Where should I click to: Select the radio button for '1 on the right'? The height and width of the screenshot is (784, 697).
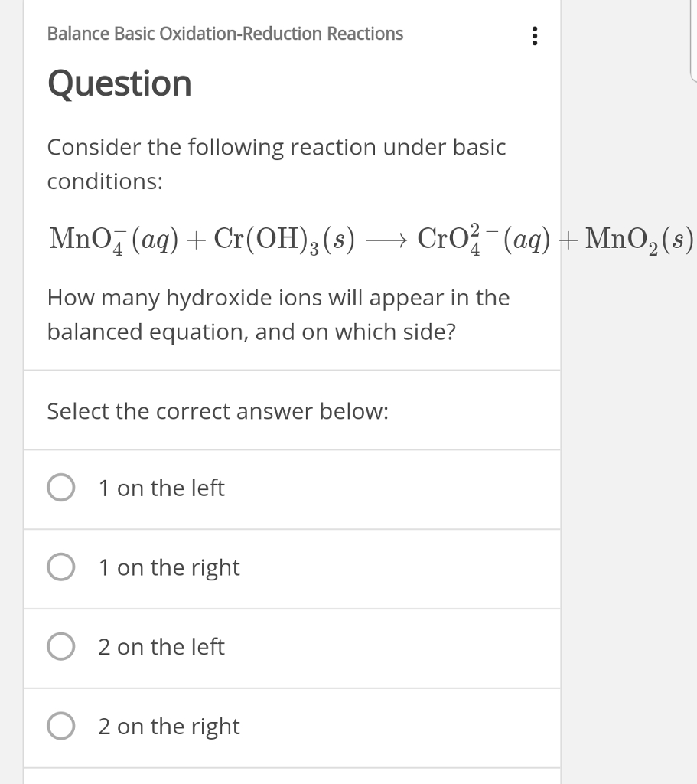coord(62,567)
